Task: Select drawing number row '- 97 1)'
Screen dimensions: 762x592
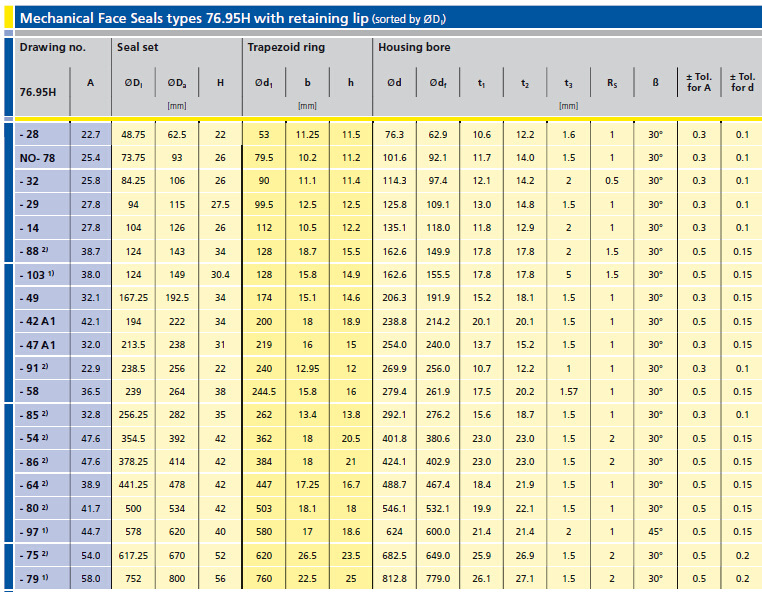Action: pos(34,532)
